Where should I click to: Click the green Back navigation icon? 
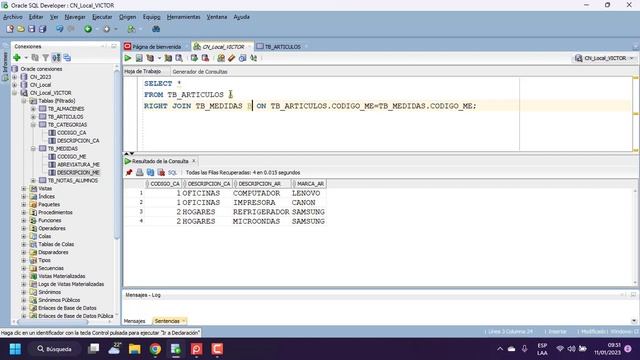click(x=88, y=29)
